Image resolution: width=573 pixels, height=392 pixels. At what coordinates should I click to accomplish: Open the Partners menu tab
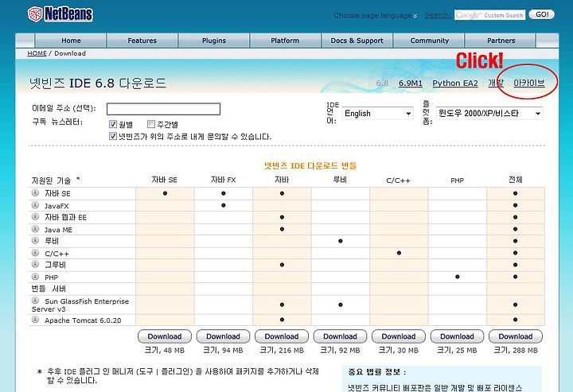coord(501,41)
